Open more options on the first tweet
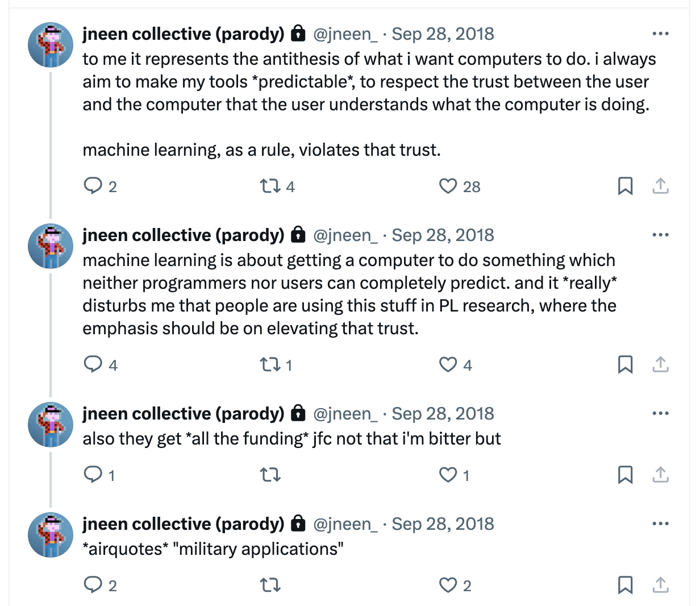 tap(660, 34)
